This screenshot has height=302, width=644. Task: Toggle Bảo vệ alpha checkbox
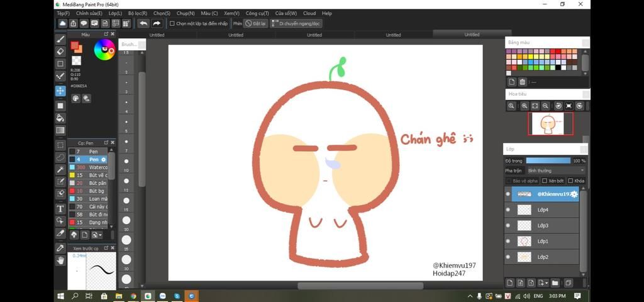click(509, 181)
